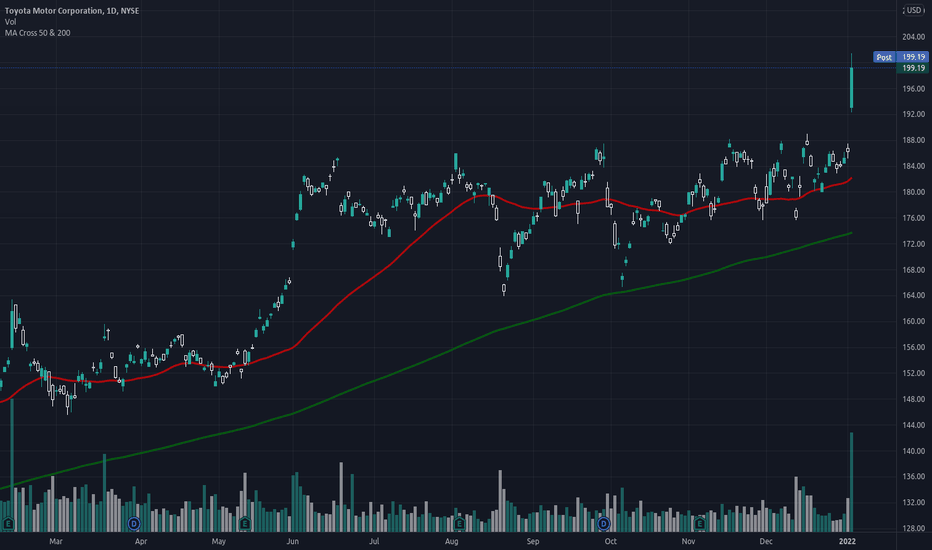932x550 pixels.
Task: Click the Jun label on time axis
Action: (x=292, y=542)
